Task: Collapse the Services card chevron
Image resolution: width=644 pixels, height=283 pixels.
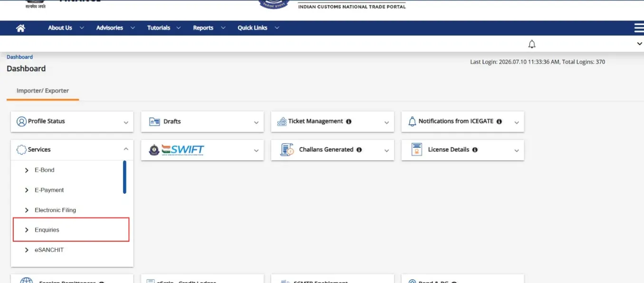Action: click(126, 149)
